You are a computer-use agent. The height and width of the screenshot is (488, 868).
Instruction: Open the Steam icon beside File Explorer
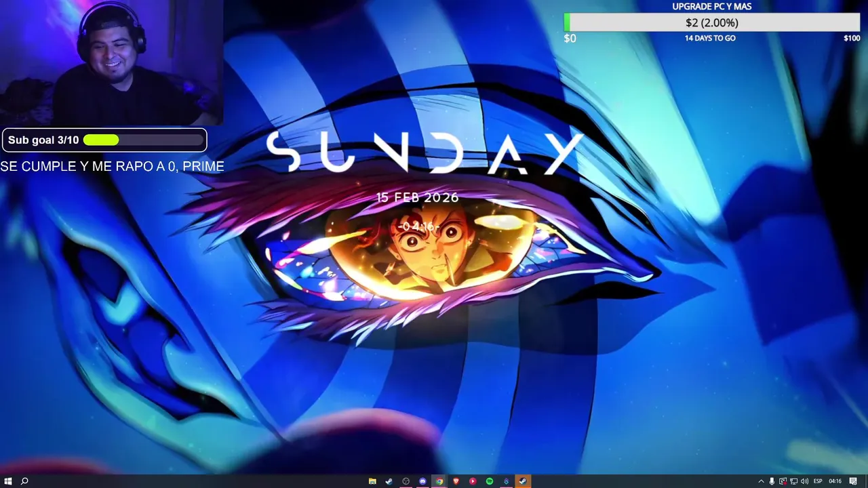(389, 481)
